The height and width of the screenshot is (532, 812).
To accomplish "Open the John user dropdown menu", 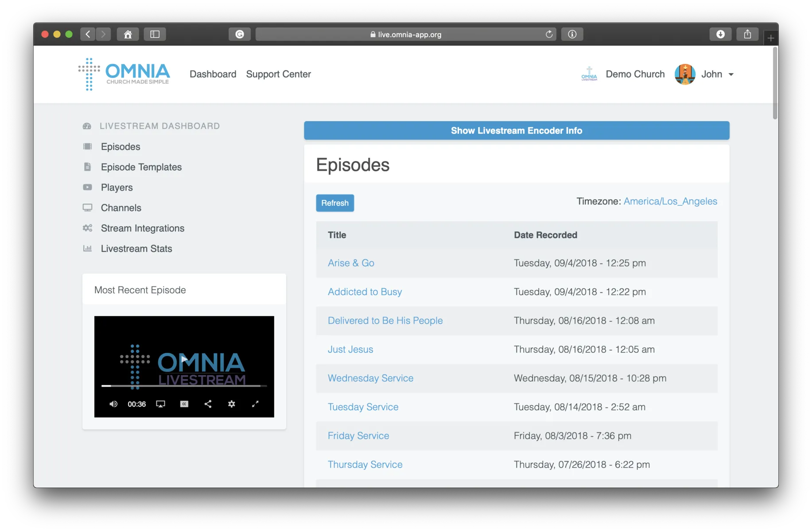I will (717, 74).
